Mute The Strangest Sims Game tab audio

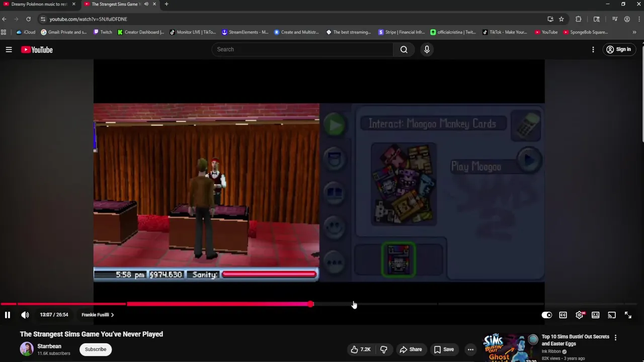[146, 4]
